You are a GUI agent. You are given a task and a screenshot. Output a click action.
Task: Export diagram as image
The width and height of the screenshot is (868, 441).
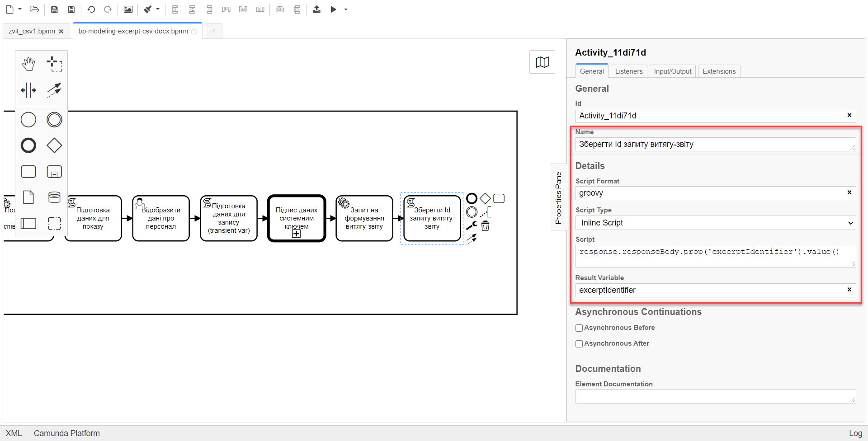(128, 9)
